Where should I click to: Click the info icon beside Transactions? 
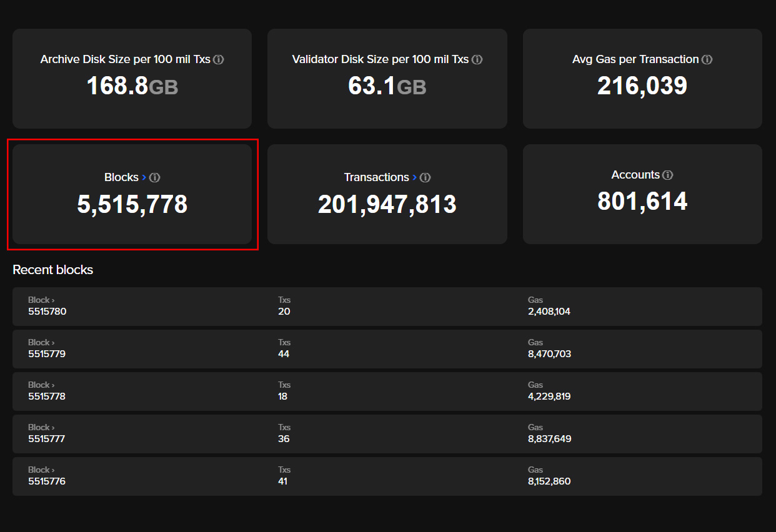[425, 177]
